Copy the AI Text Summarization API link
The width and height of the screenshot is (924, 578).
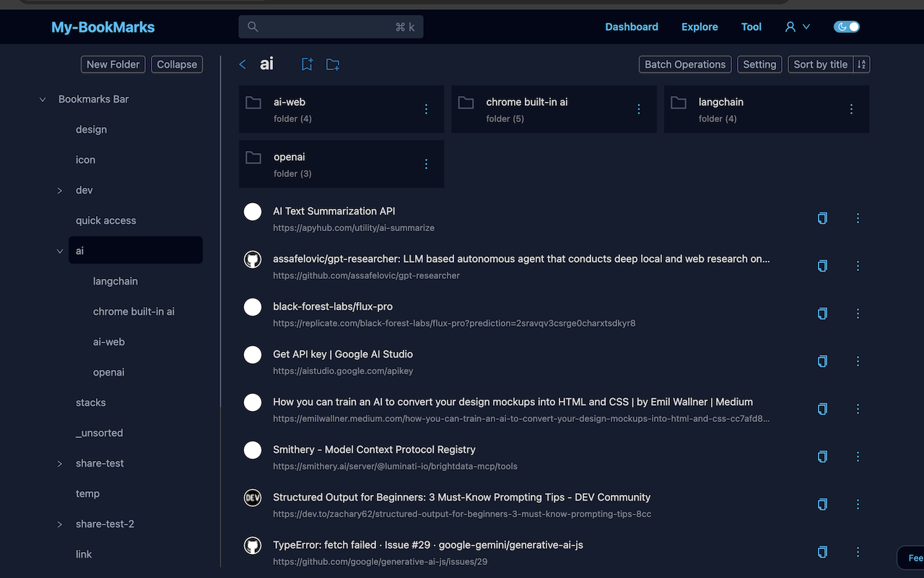[822, 218]
